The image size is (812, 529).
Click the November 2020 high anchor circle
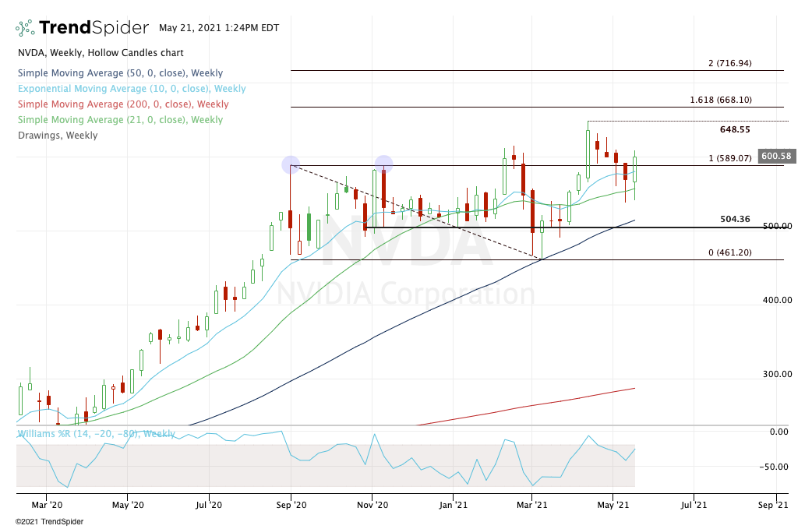coord(383,164)
